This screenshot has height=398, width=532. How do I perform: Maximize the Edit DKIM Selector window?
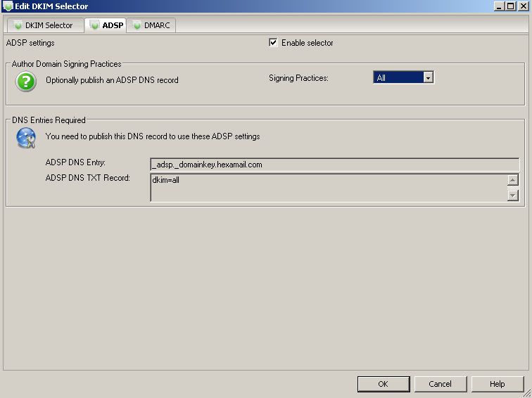tap(510, 6)
